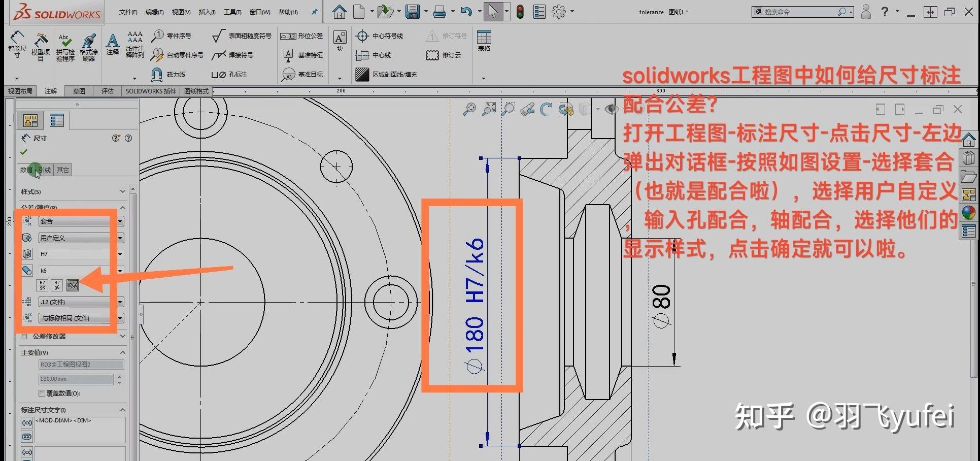Viewport: 980px width, 461px height.
Task: Open the 引线 dimension tab
Action: click(45, 170)
